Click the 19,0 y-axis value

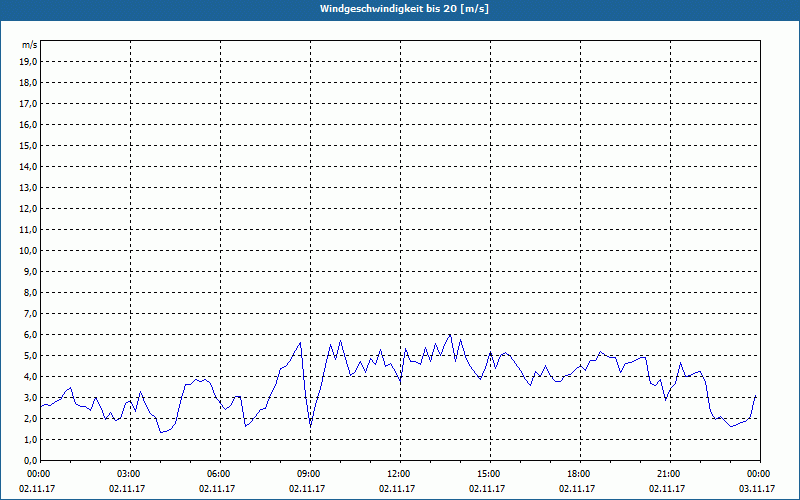(x=29, y=62)
